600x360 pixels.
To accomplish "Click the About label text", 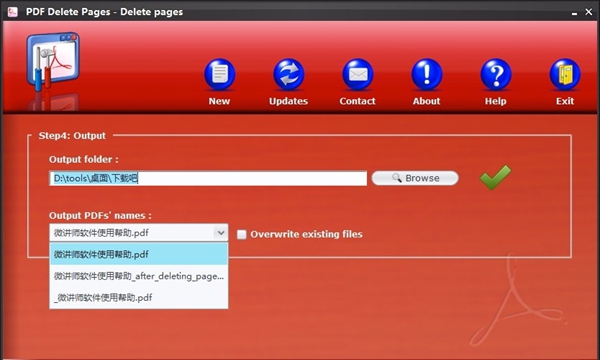I will point(427,101).
